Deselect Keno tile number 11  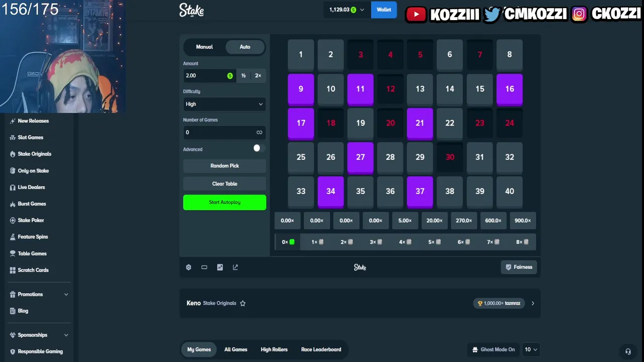tap(360, 89)
